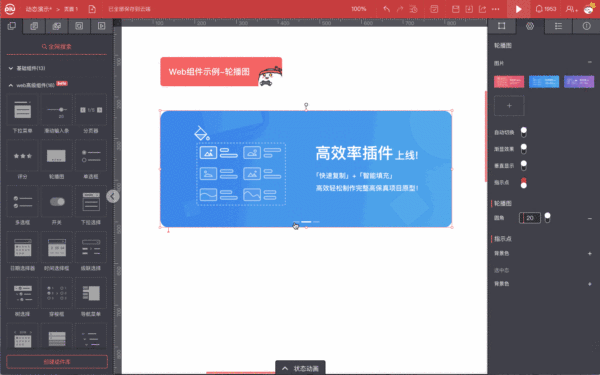Click the save icon in top toolbar
600x375 pixels.
coord(455,9)
